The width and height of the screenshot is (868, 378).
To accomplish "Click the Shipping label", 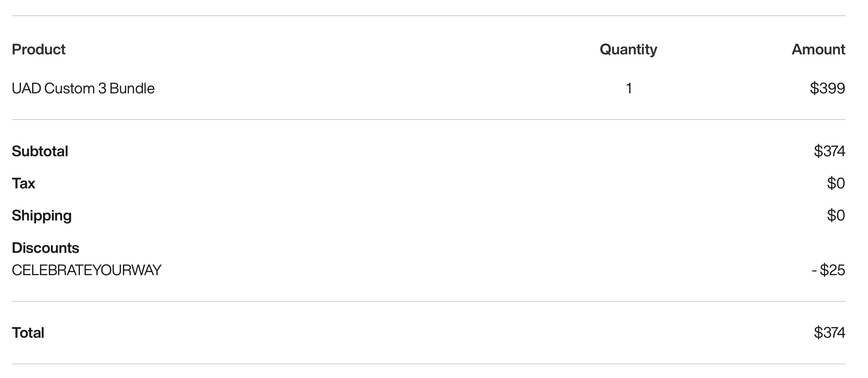I will 41,216.
